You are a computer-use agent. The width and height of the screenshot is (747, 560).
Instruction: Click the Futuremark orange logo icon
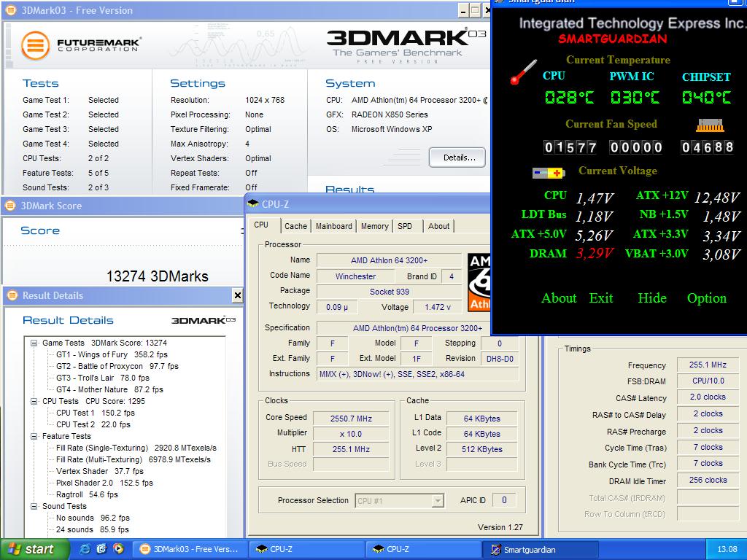(x=35, y=46)
